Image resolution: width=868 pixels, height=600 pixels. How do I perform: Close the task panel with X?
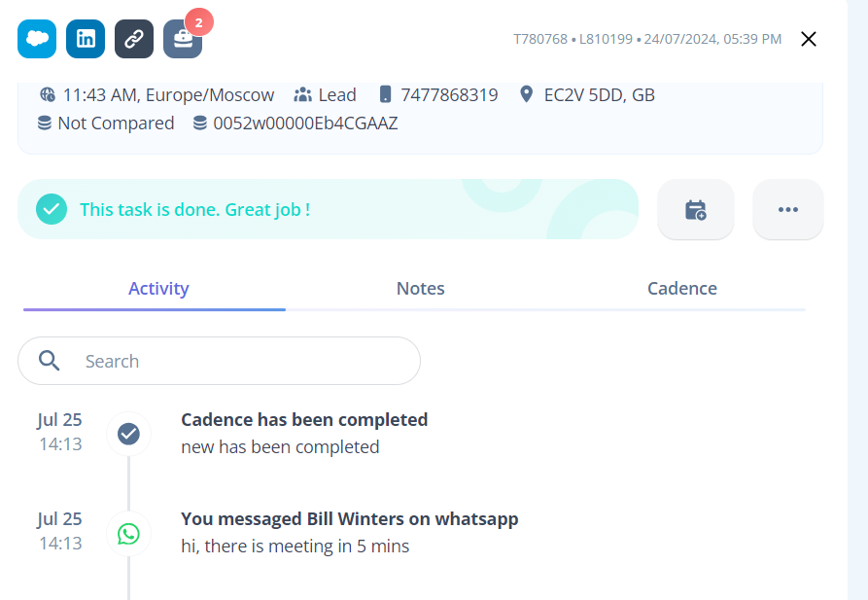click(809, 39)
